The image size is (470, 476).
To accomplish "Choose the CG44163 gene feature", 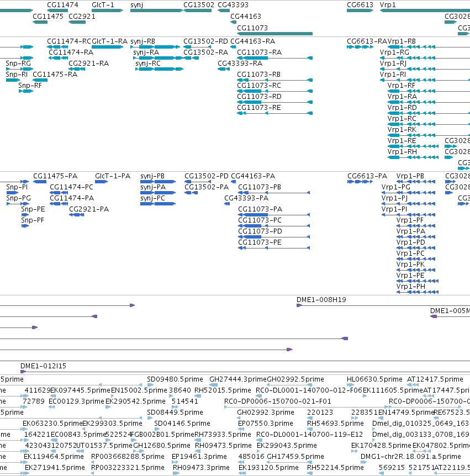I will coord(234,22).
